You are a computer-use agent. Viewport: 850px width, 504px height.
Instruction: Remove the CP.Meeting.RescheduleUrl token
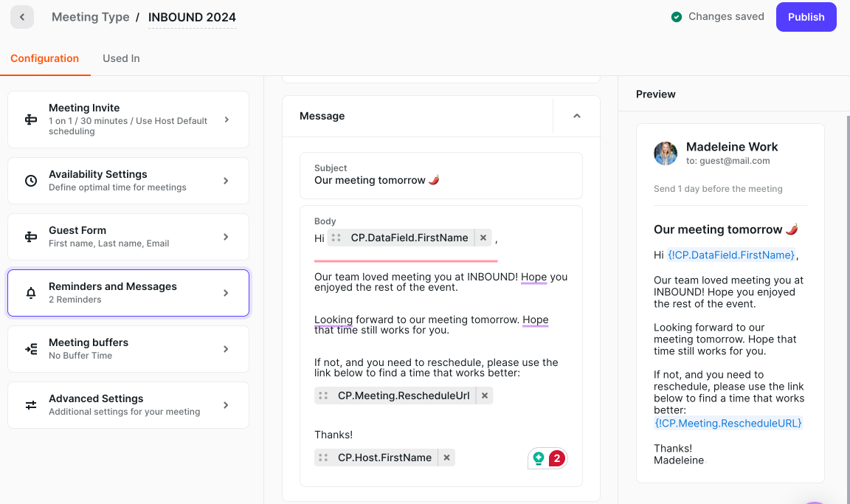point(485,396)
